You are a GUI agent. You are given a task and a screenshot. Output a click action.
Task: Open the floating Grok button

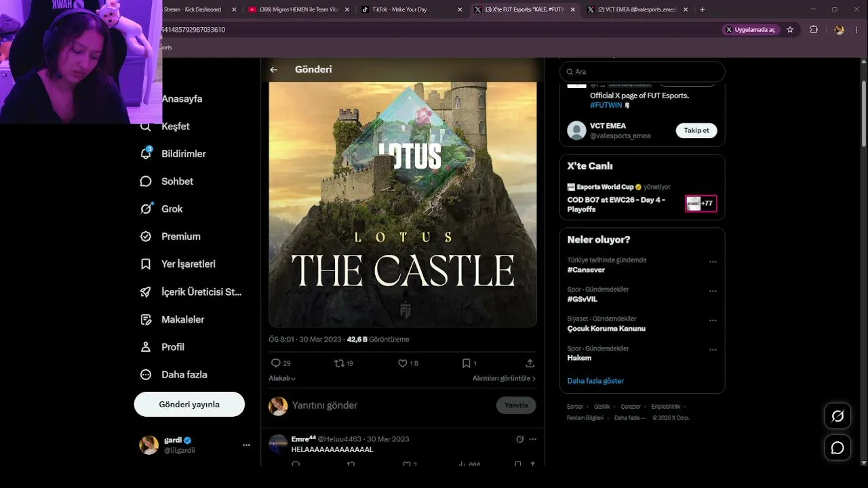click(x=837, y=416)
